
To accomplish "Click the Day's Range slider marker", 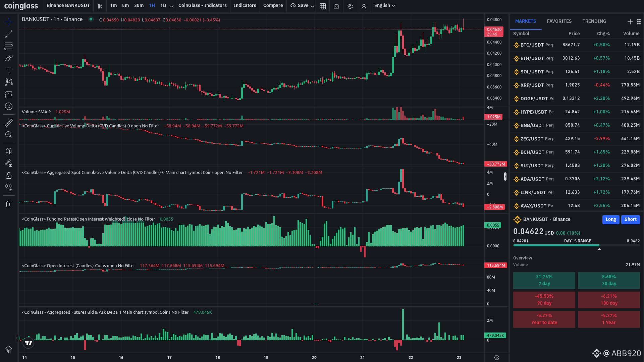I will pos(599,249).
